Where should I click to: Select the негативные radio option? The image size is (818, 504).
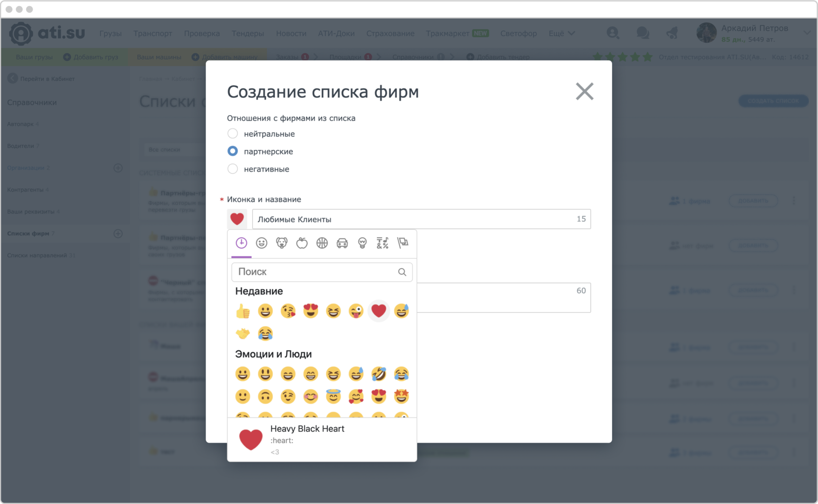pyautogui.click(x=233, y=169)
